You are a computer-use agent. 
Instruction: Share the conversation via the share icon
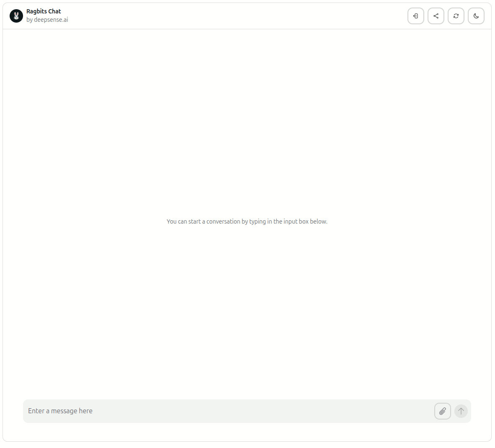436,16
